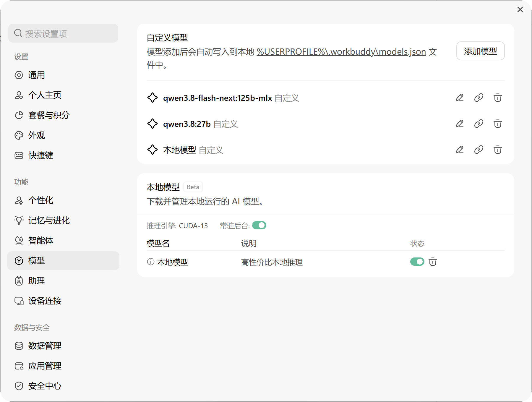The width and height of the screenshot is (532, 402).
Task: Open 记忆与进化 settings
Action: [x=63, y=221]
